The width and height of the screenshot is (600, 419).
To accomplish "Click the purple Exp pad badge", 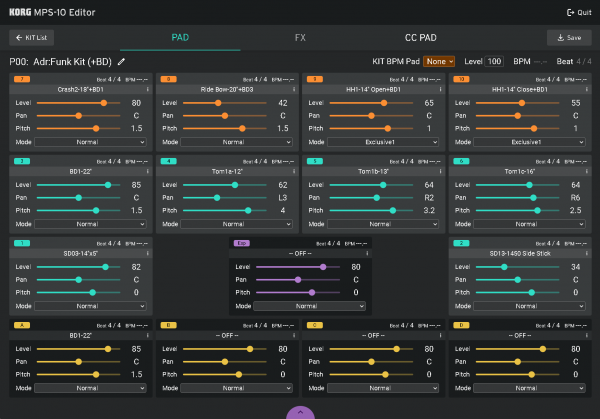I will click(x=242, y=243).
